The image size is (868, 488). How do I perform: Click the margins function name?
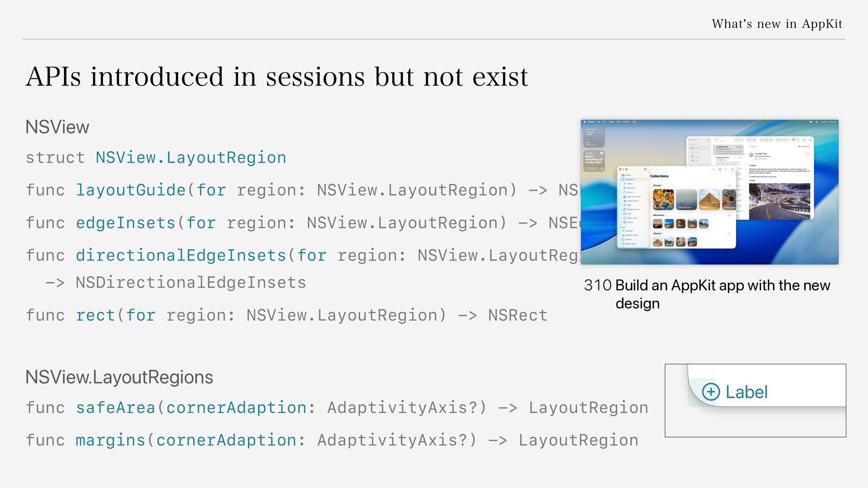(x=110, y=440)
